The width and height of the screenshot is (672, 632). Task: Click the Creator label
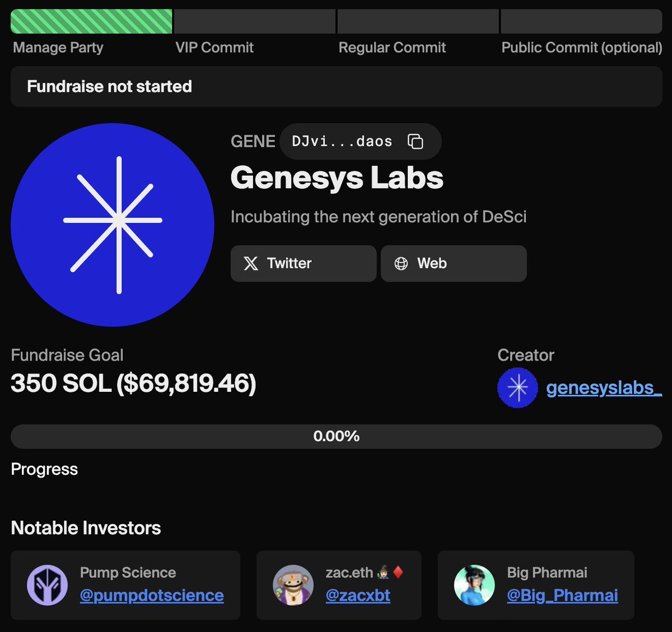point(526,355)
